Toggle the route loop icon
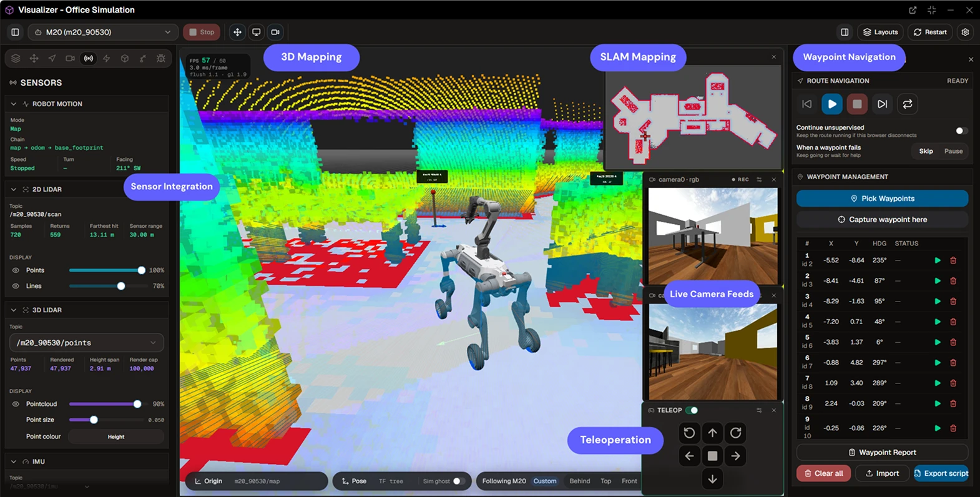 (908, 104)
